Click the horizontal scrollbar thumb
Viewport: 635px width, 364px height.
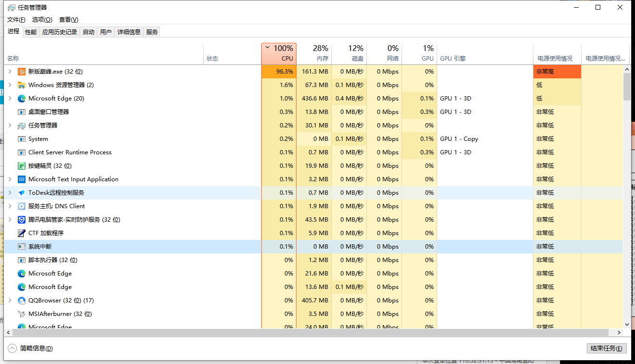(310, 333)
